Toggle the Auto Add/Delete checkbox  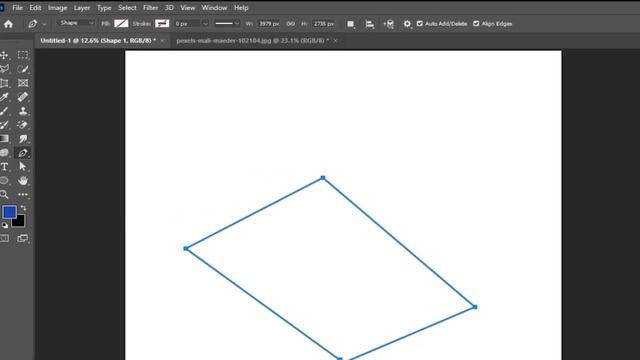coord(420,24)
